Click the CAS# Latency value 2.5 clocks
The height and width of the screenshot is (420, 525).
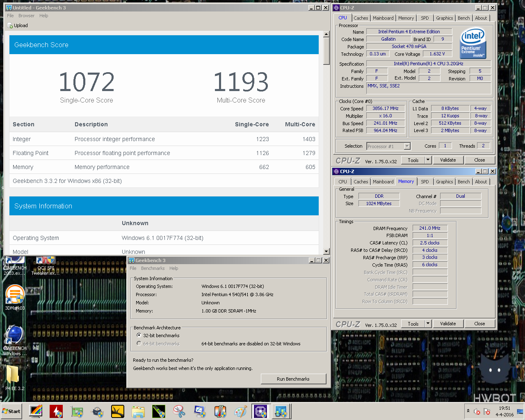[430, 243]
